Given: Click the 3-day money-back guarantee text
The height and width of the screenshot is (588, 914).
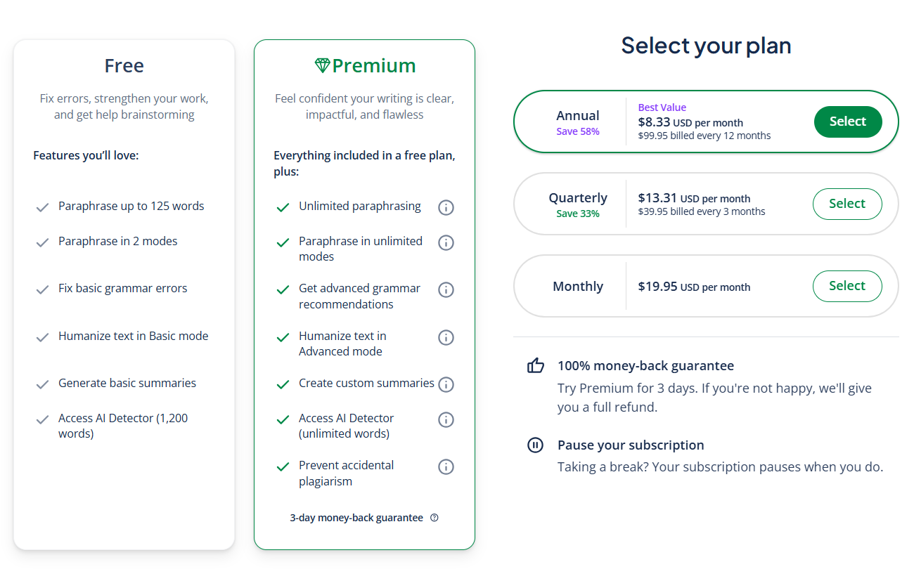Looking at the screenshot, I should coord(356,518).
